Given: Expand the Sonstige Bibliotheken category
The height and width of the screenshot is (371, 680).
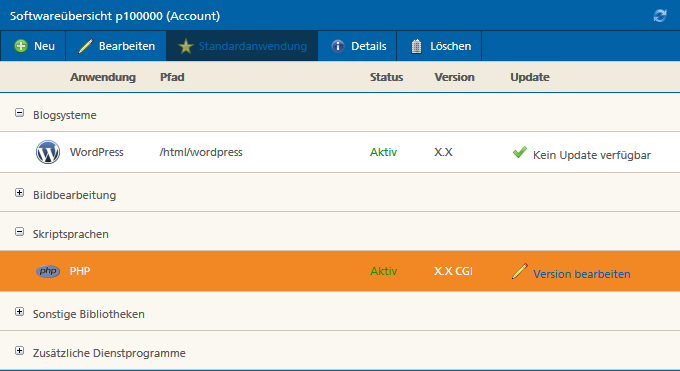Looking at the screenshot, I should 20,312.
